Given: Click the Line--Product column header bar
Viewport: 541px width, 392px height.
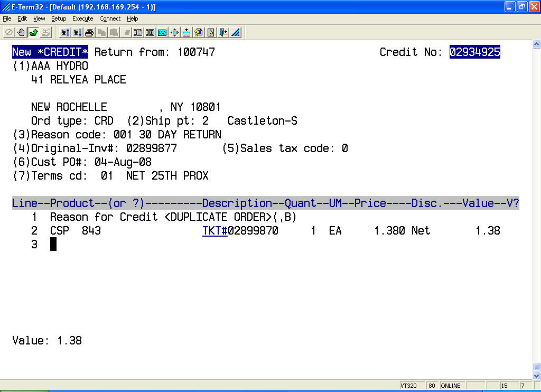Looking at the screenshot, I should coord(266,203).
